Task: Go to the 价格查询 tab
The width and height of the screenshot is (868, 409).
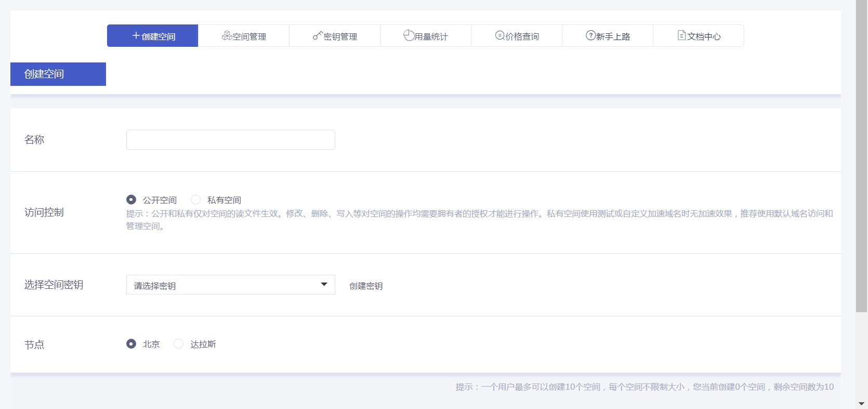Action: [517, 36]
